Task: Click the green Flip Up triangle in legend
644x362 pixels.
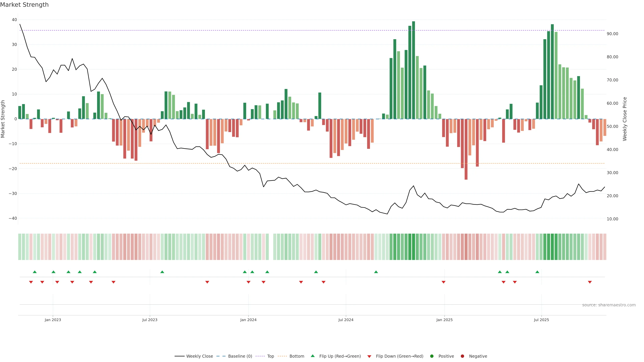Action: [312, 356]
